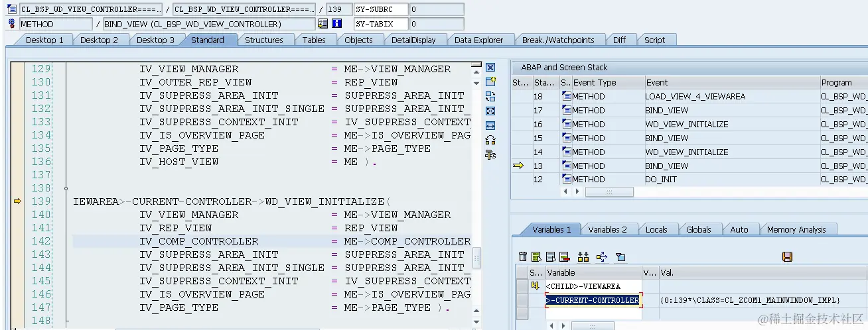Viewport: 868px width, 330px height.
Task: Click the Program column header in stack
Action: [x=843, y=83]
